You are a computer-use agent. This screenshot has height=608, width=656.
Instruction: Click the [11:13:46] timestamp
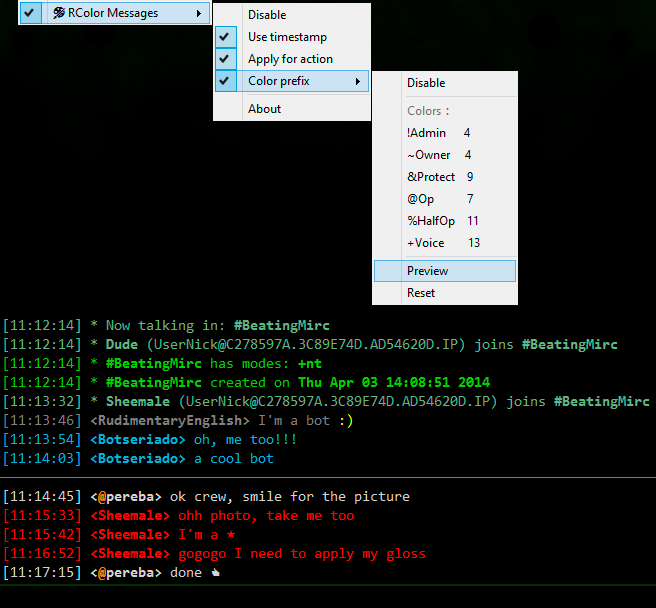point(42,421)
